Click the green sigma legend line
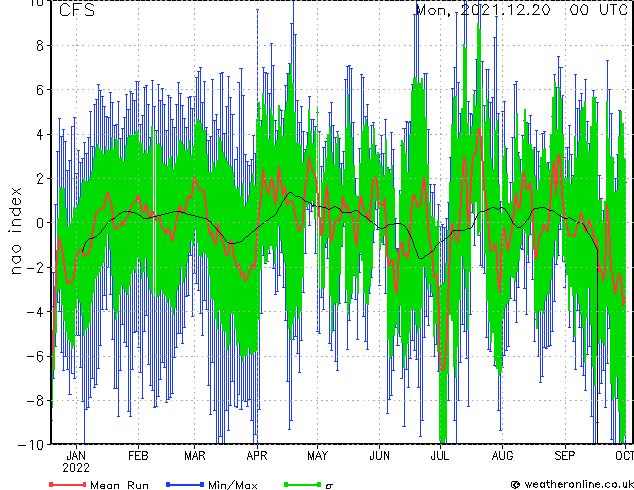634x490 pixels. 302,484
